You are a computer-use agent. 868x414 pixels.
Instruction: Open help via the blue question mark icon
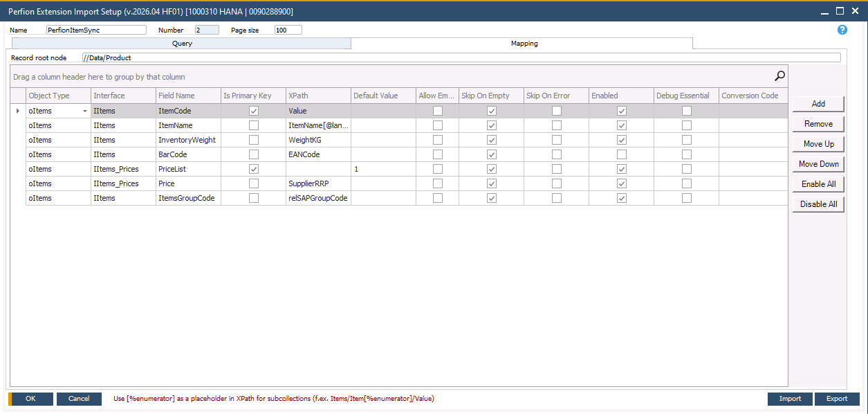tap(842, 30)
